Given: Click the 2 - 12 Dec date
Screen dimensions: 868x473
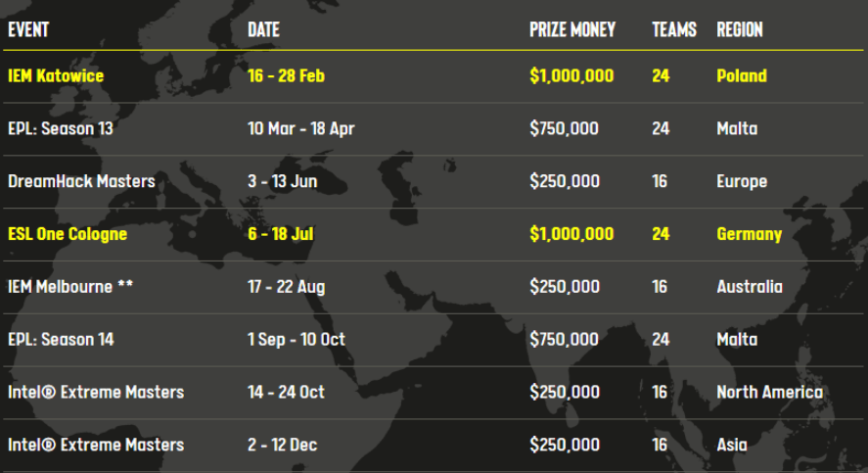Looking at the screenshot, I should tap(282, 446).
